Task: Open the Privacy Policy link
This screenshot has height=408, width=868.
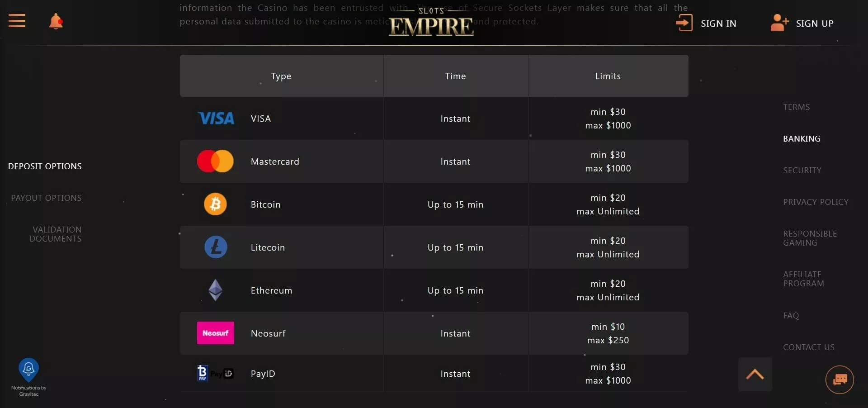Action: (816, 202)
